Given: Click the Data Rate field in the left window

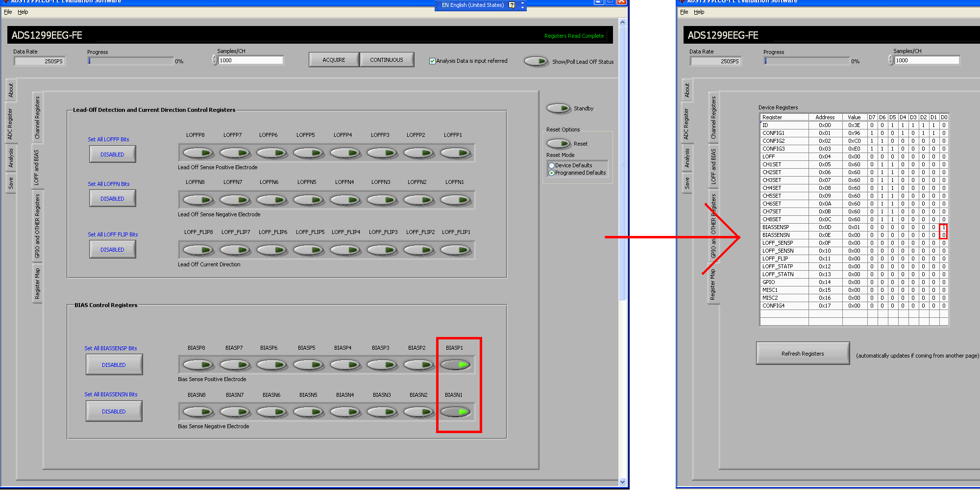Looking at the screenshot, I should [x=39, y=61].
